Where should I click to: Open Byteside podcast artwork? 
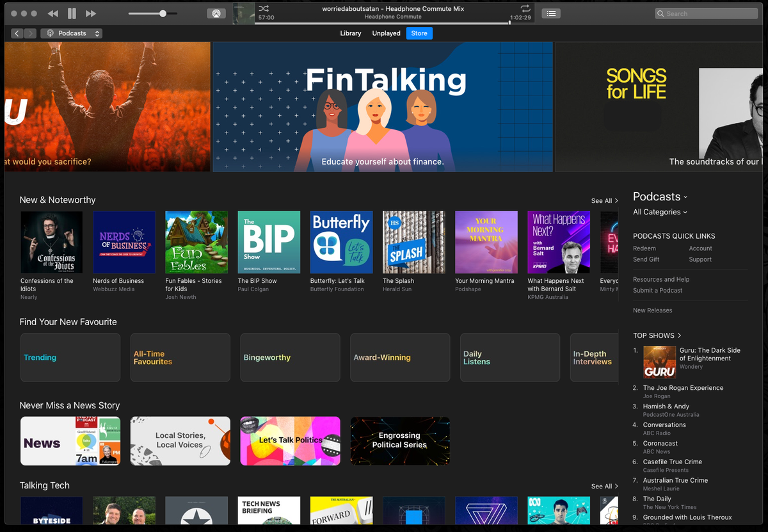[52, 511]
